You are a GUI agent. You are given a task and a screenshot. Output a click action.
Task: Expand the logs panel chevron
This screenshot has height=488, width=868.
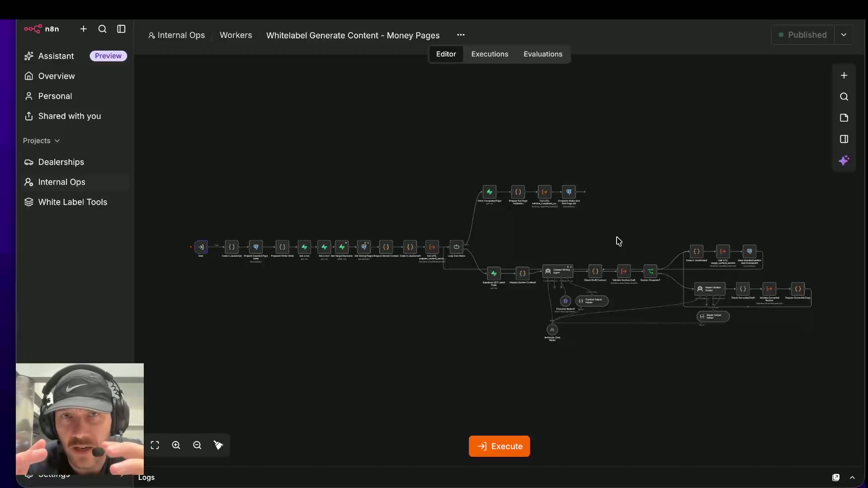coord(852,478)
